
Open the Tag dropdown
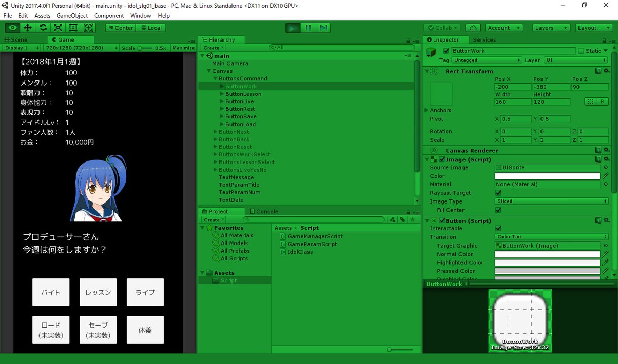(x=487, y=60)
